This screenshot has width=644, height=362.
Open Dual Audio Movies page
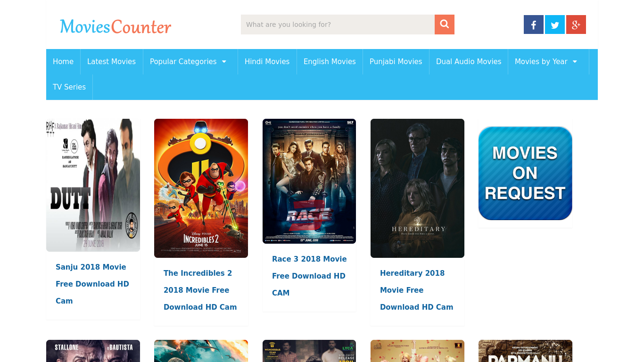469,62
